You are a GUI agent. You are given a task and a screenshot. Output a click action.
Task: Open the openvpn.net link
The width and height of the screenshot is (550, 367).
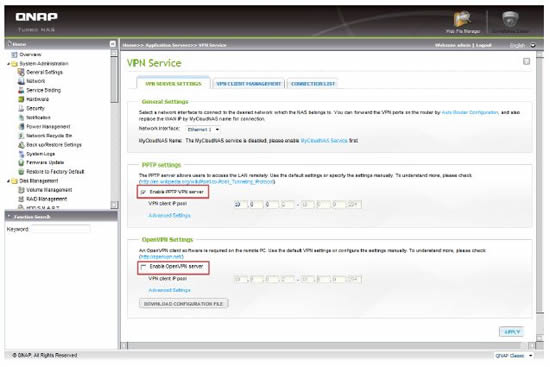(161, 257)
